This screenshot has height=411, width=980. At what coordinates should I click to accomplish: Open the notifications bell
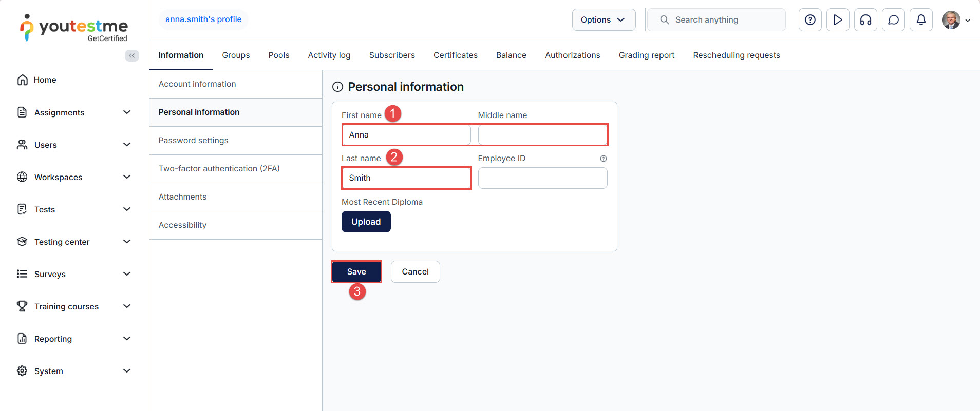pyautogui.click(x=921, y=20)
